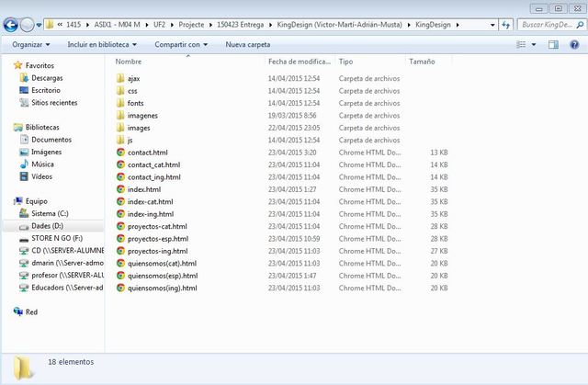
Task: Open the Incluir en biblioteca menu
Action: pos(102,45)
